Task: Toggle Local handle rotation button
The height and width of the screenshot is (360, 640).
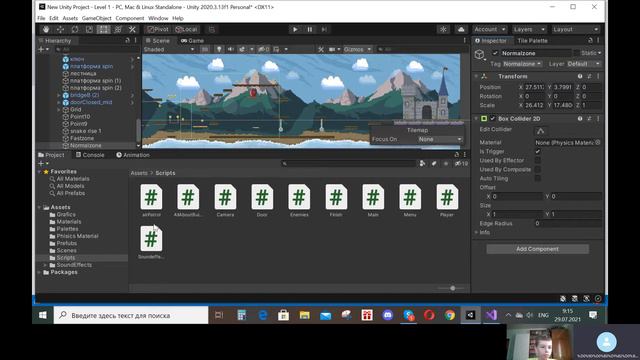Action: click(x=186, y=29)
